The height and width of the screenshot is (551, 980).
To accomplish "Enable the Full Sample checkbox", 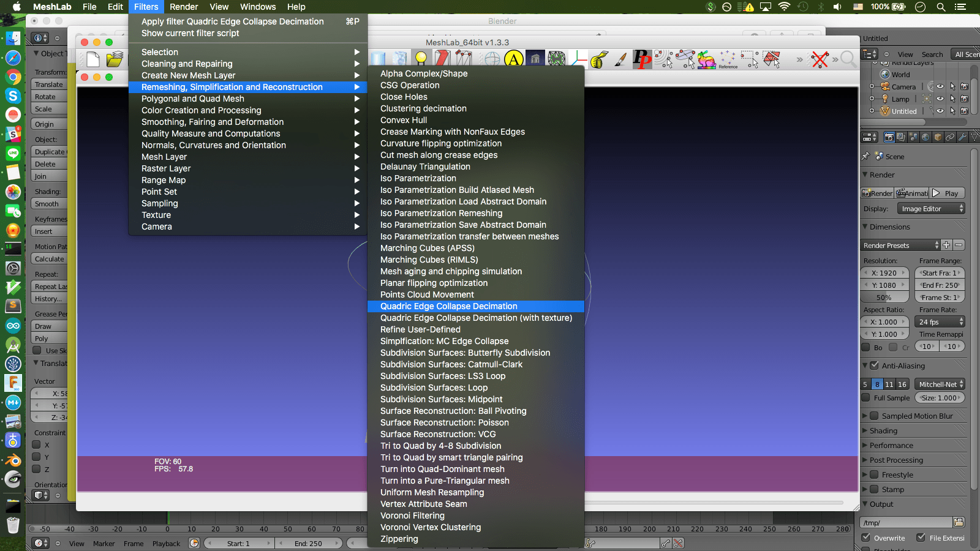I will pyautogui.click(x=865, y=398).
